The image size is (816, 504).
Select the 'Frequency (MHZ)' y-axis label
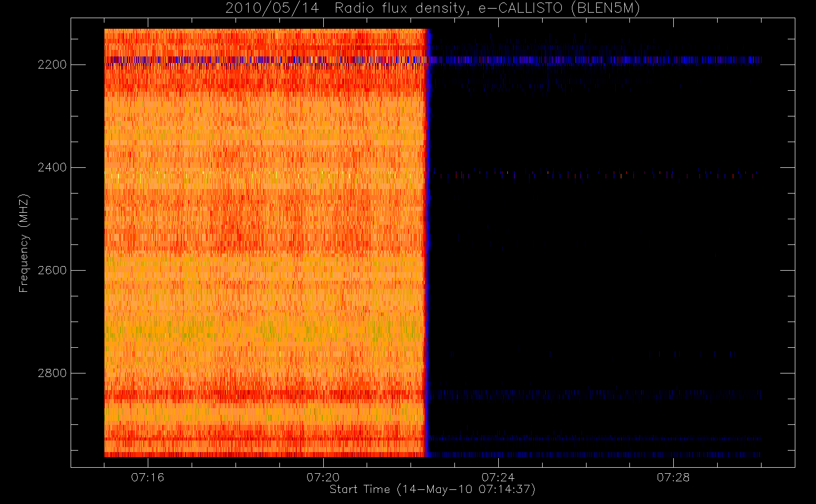click(x=23, y=243)
